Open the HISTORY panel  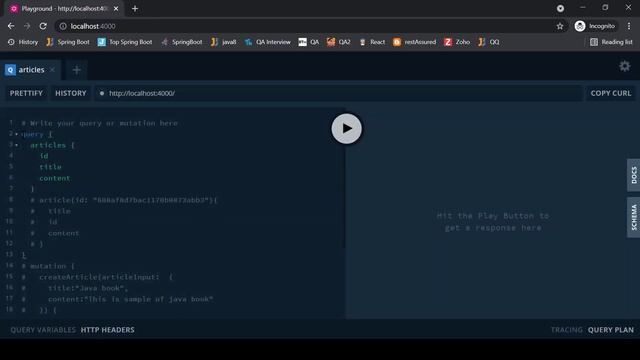(71, 93)
